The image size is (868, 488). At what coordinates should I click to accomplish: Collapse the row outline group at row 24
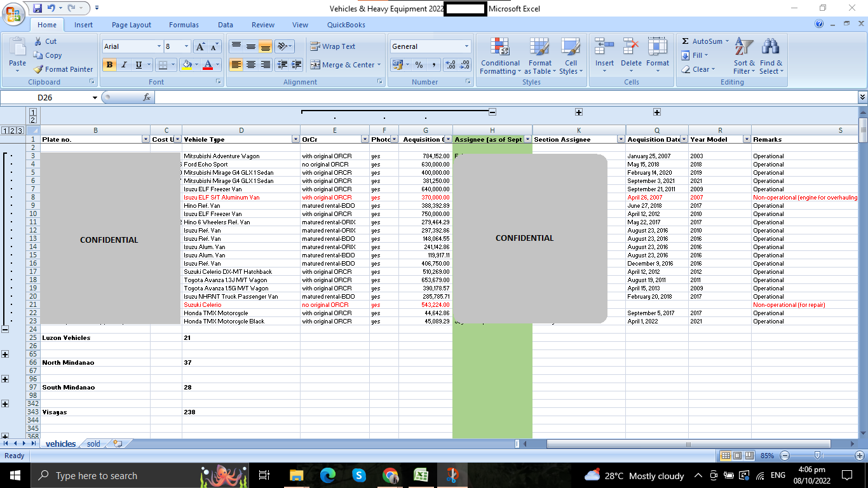(5, 329)
